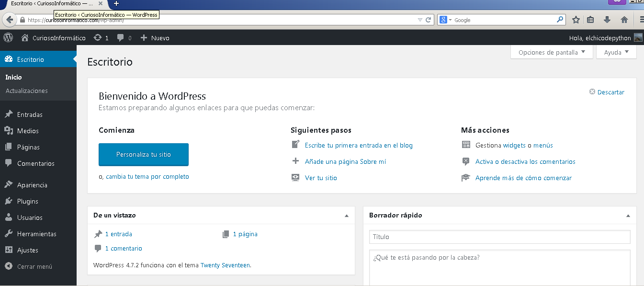This screenshot has width=644, height=286.
Task: Click the WordPress logo in admin bar
Action: [8, 37]
